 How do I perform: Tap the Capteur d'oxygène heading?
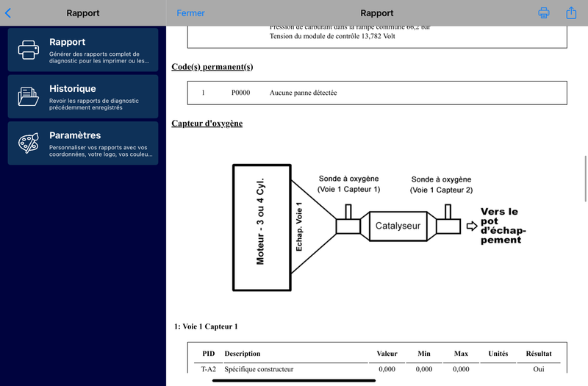(x=207, y=123)
